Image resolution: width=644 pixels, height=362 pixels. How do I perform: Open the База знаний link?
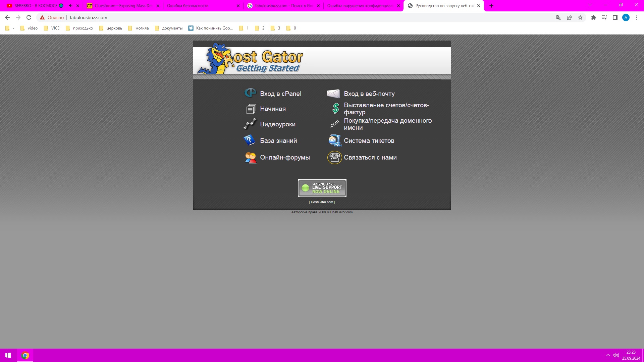coord(278,141)
